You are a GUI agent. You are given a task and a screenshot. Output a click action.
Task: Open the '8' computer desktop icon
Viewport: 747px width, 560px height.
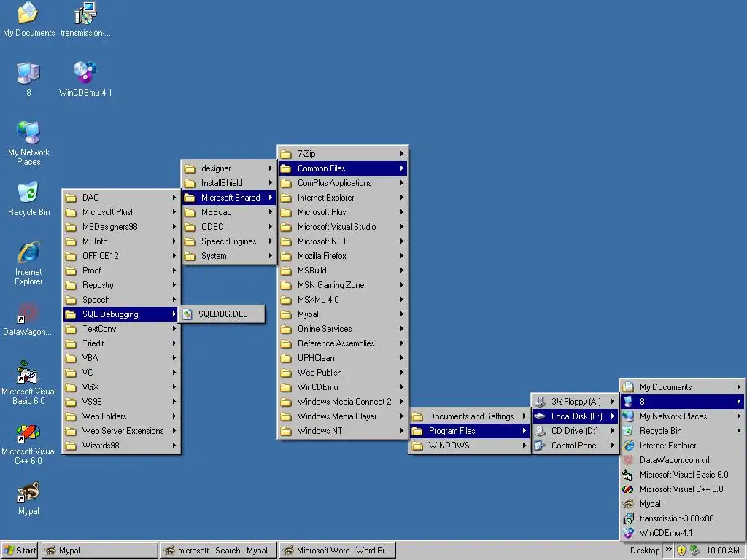[x=28, y=79]
